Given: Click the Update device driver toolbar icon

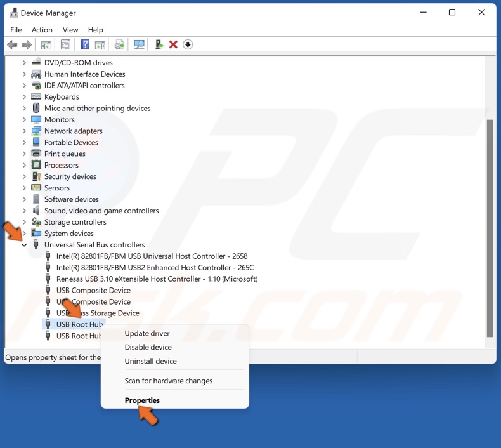Looking at the screenshot, I should pyautogui.click(x=119, y=45).
